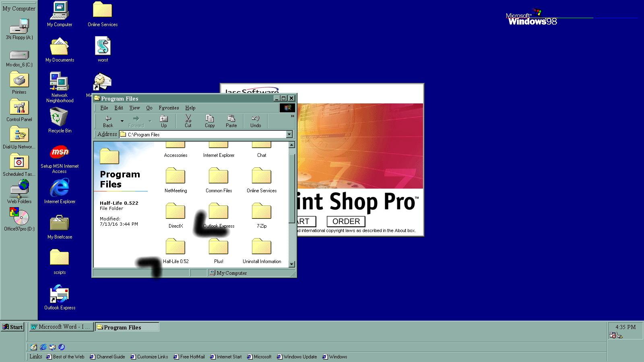The image size is (644, 362).
Task: Launch Internet Explorer from Quick Launch
Action: pos(43,347)
